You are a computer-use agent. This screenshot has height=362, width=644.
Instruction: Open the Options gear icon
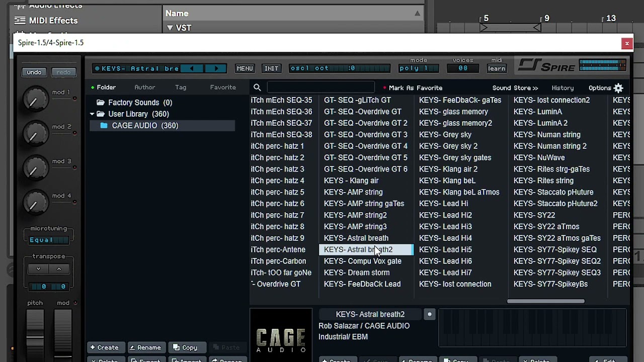click(618, 88)
